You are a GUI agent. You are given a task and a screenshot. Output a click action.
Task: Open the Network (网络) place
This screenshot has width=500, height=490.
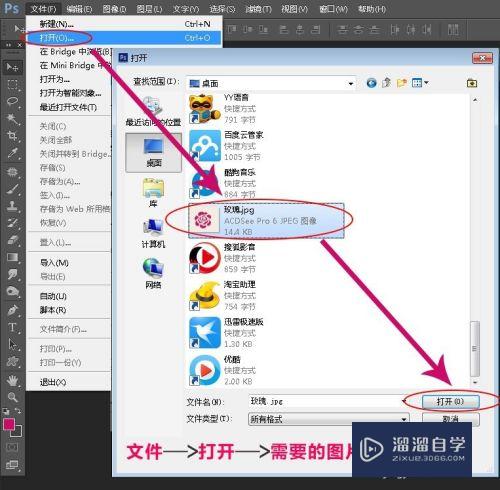[x=153, y=273]
